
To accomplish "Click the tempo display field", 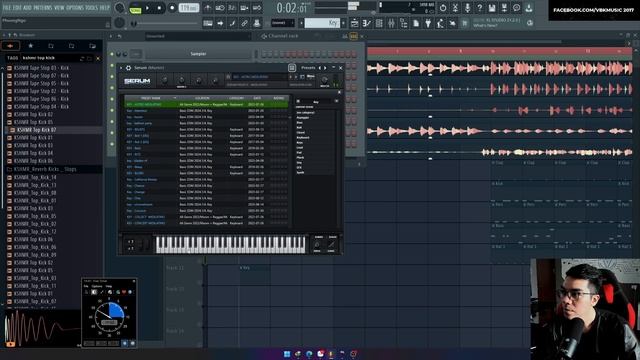I will tap(189, 8).
